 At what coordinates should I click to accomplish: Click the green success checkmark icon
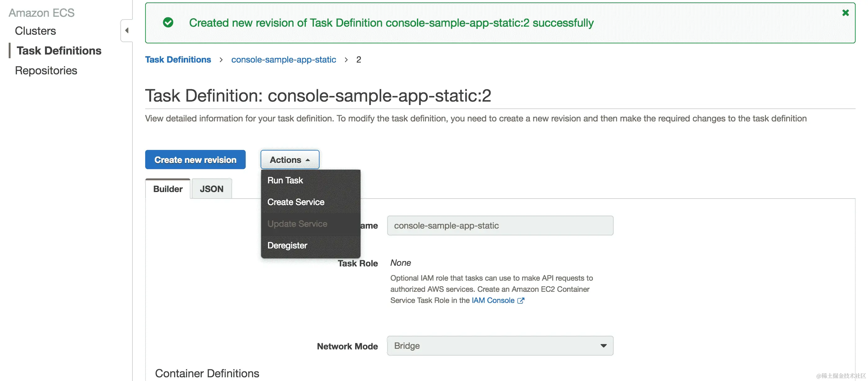point(168,23)
